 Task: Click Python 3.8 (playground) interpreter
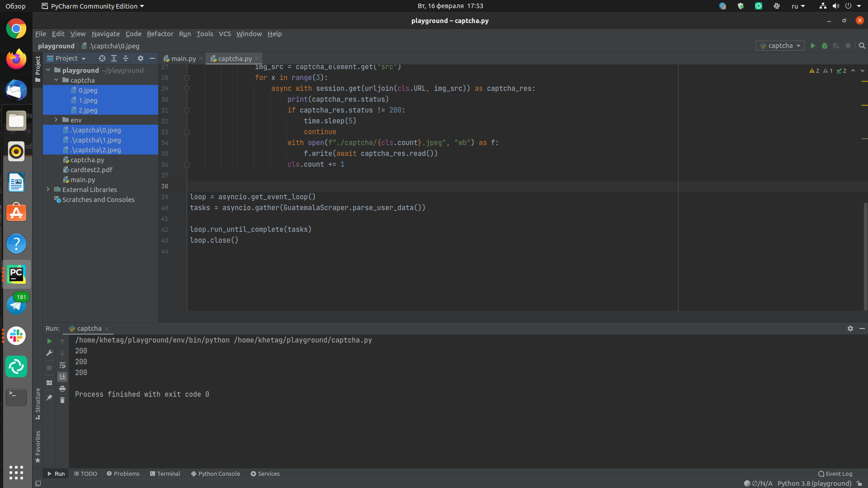pyautogui.click(x=814, y=483)
